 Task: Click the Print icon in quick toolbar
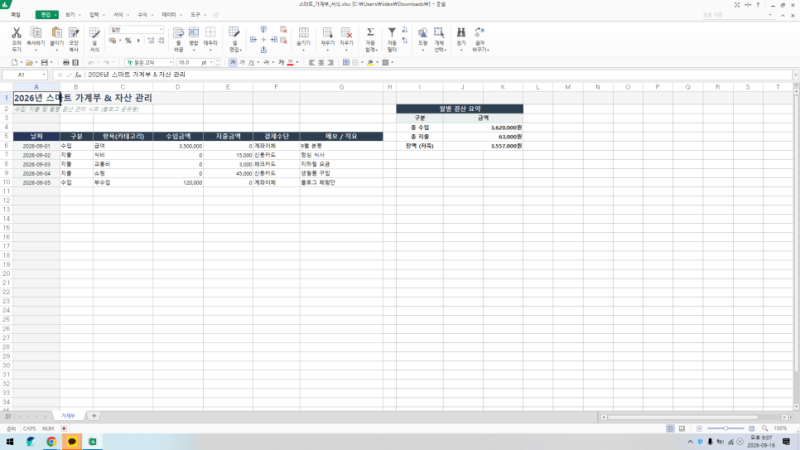tap(66, 62)
